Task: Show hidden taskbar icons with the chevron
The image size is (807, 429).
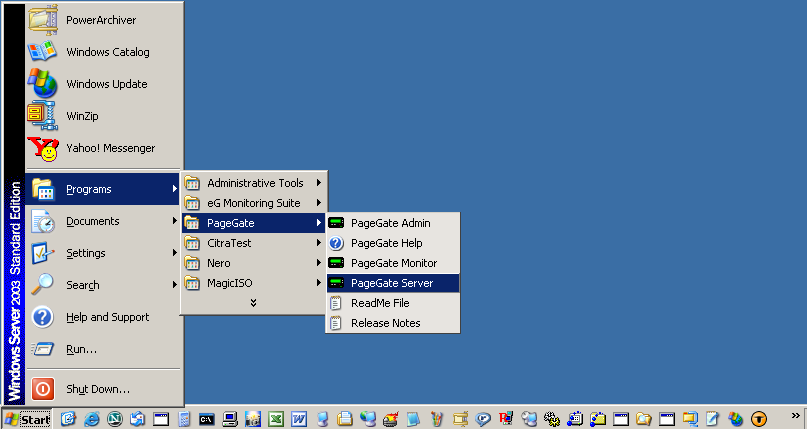Action: 796,416
